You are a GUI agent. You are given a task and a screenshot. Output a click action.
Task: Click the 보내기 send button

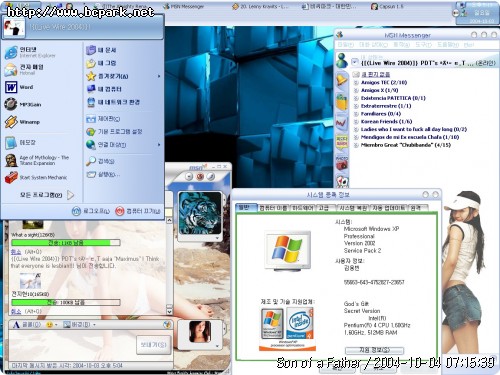tap(153, 345)
